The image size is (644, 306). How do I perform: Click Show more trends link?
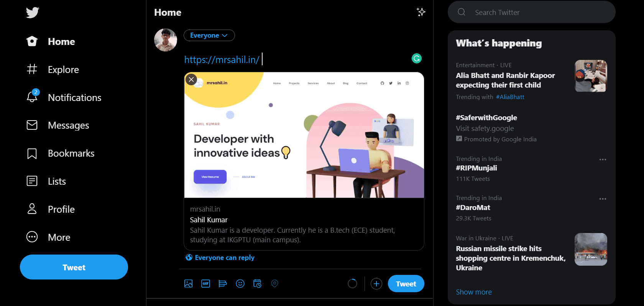[474, 292]
